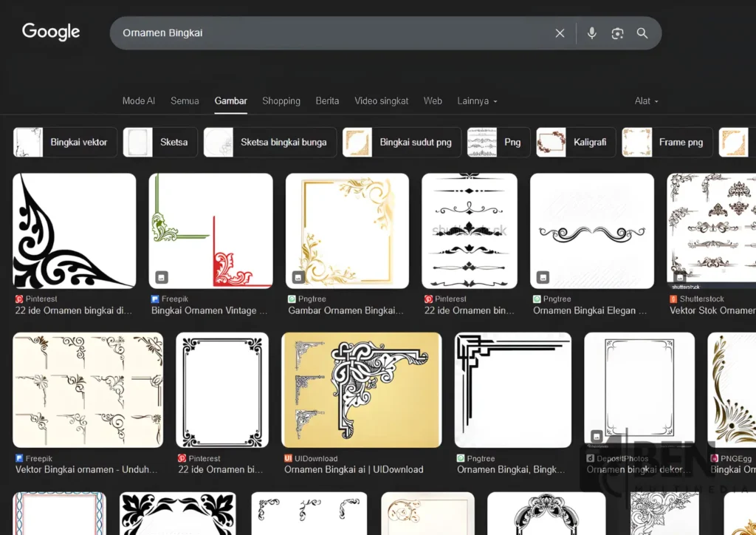Apply the Sketsa bingkai bunga filter
This screenshot has width=756, height=535.
click(x=270, y=143)
